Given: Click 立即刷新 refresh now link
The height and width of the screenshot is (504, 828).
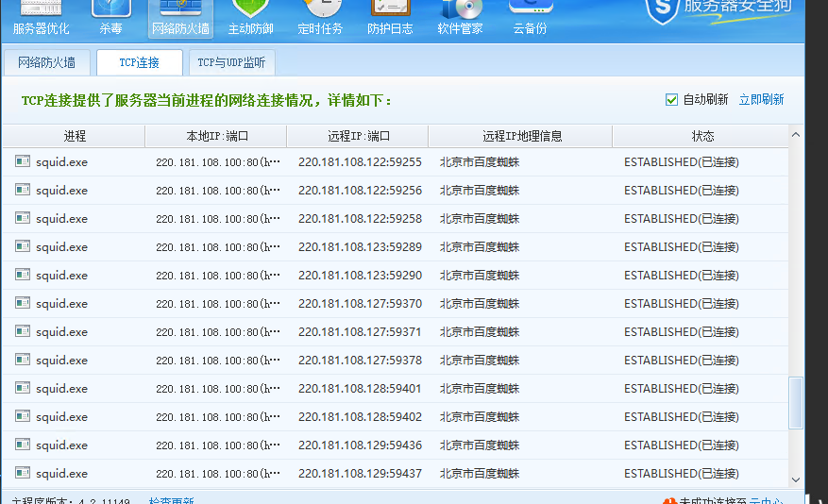Looking at the screenshot, I should click(x=761, y=100).
